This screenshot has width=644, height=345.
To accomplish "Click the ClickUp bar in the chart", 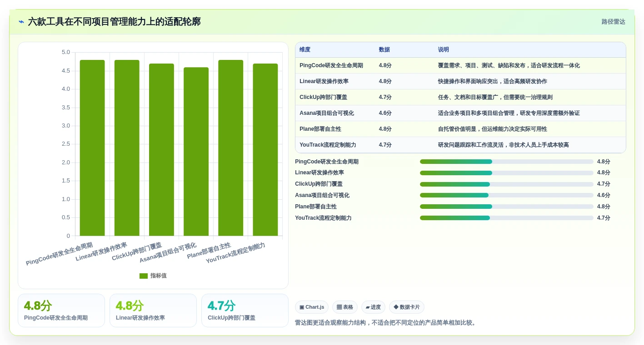I will click(x=161, y=150).
